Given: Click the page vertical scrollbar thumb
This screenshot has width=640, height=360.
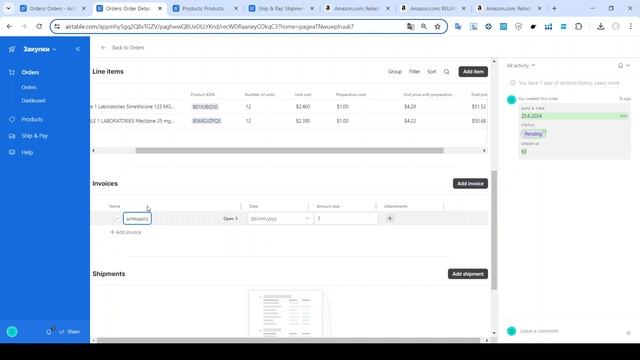Looking at the screenshot, I should pos(494,230).
